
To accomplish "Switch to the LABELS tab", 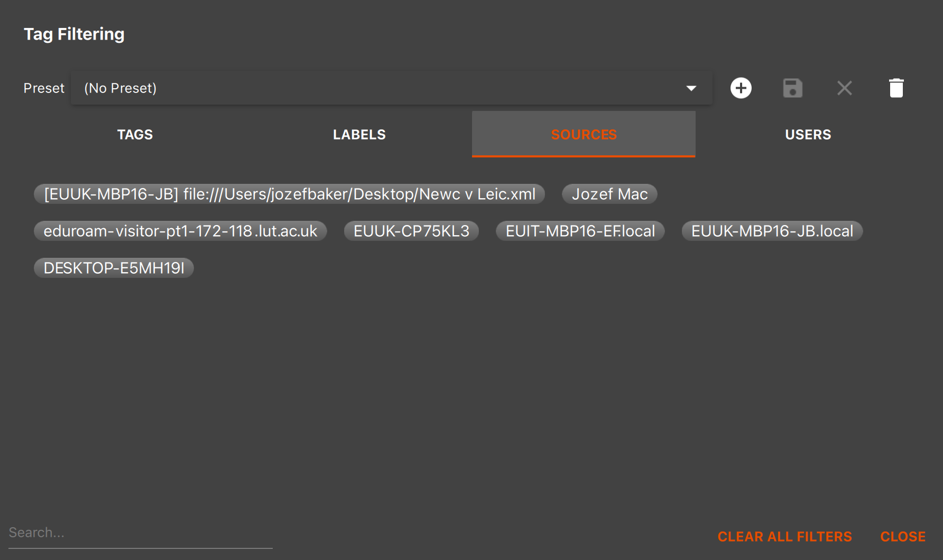I will click(359, 134).
